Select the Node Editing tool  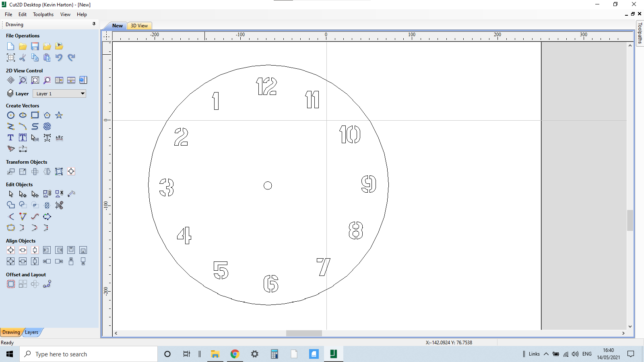pos(23,194)
